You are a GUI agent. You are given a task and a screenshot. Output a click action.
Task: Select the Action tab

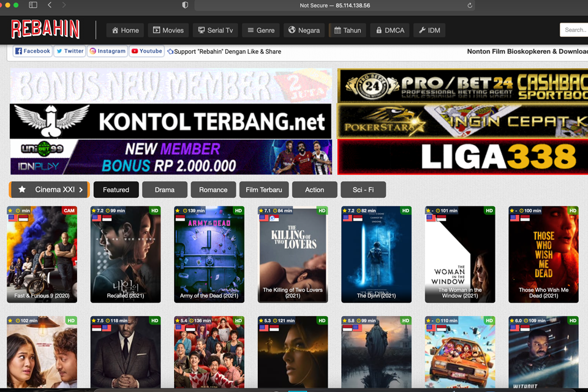pos(314,190)
